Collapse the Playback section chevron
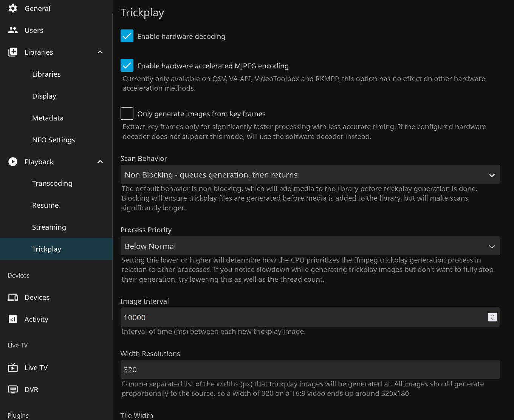 [100, 162]
